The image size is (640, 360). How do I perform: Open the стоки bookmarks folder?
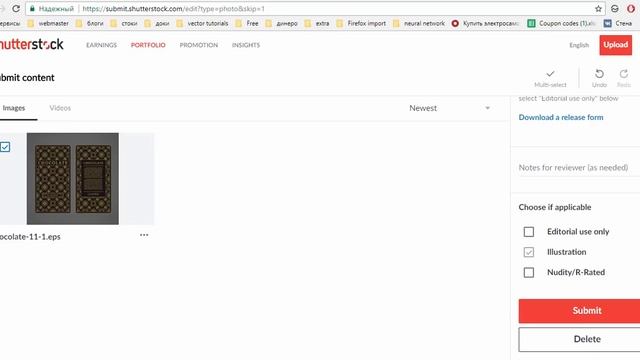(124, 23)
